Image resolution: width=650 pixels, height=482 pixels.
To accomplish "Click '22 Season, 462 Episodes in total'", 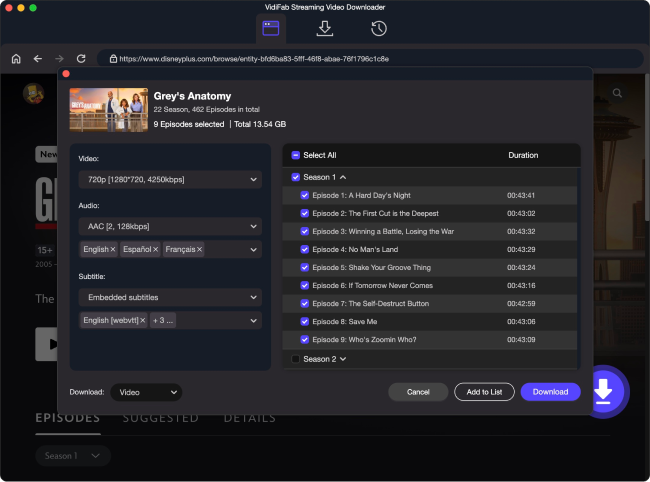I will [x=206, y=109].
